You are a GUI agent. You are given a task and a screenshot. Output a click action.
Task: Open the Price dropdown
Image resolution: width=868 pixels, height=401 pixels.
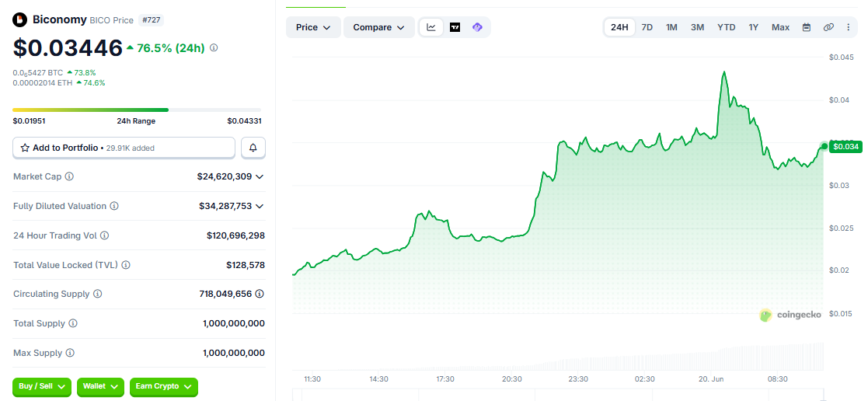(313, 27)
